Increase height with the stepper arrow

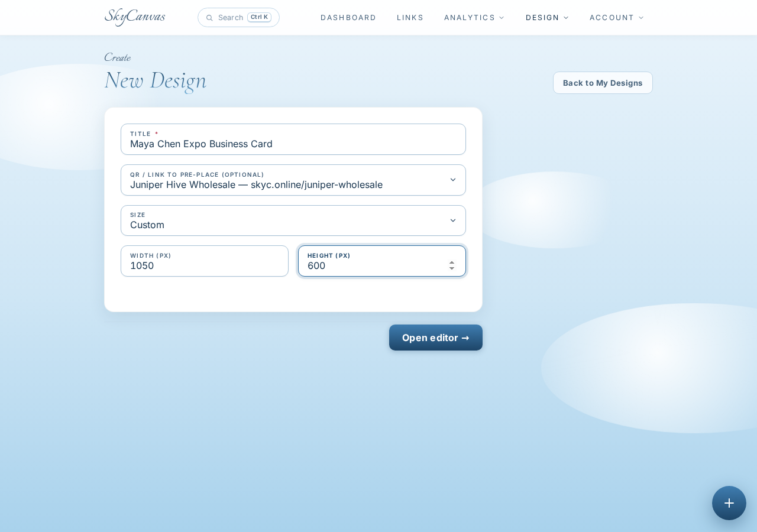[x=452, y=262]
